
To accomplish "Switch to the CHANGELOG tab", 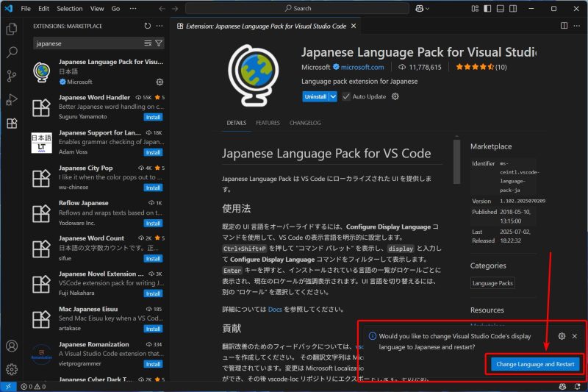I will [304, 123].
